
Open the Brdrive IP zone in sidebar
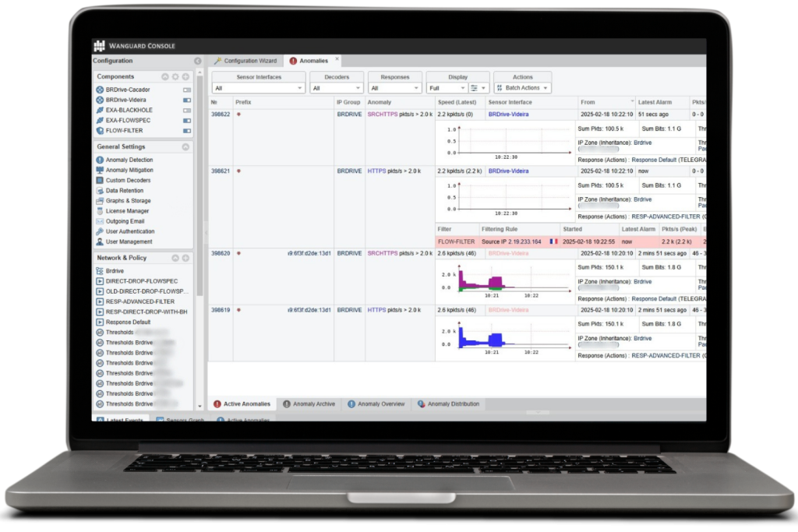click(x=115, y=271)
